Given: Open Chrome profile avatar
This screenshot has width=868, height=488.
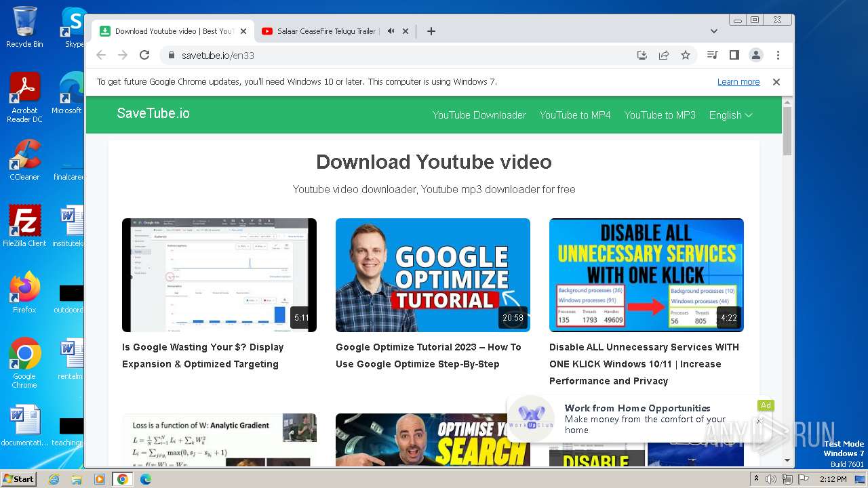Looking at the screenshot, I should pyautogui.click(x=756, y=56).
